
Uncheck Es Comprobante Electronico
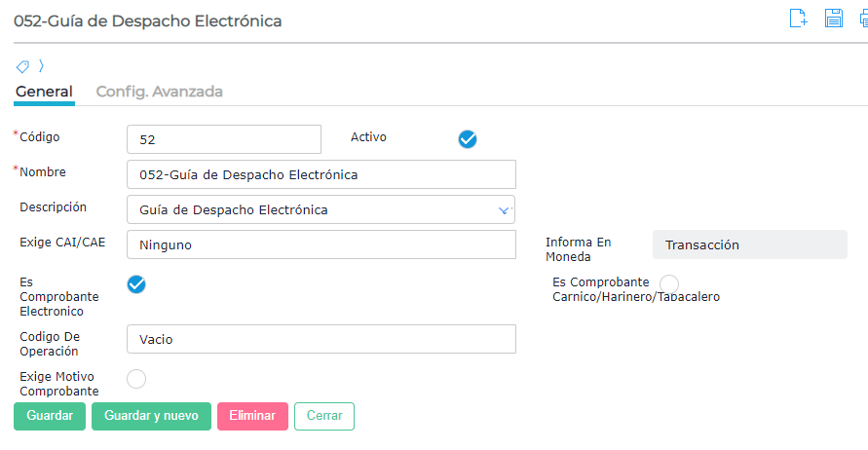click(x=136, y=283)
